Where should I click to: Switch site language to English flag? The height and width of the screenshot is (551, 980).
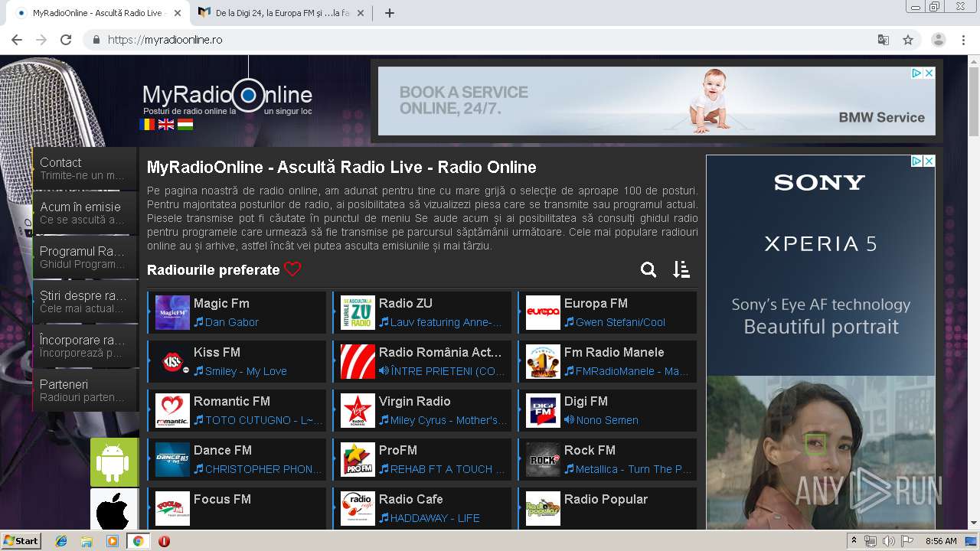coord(166,124)
